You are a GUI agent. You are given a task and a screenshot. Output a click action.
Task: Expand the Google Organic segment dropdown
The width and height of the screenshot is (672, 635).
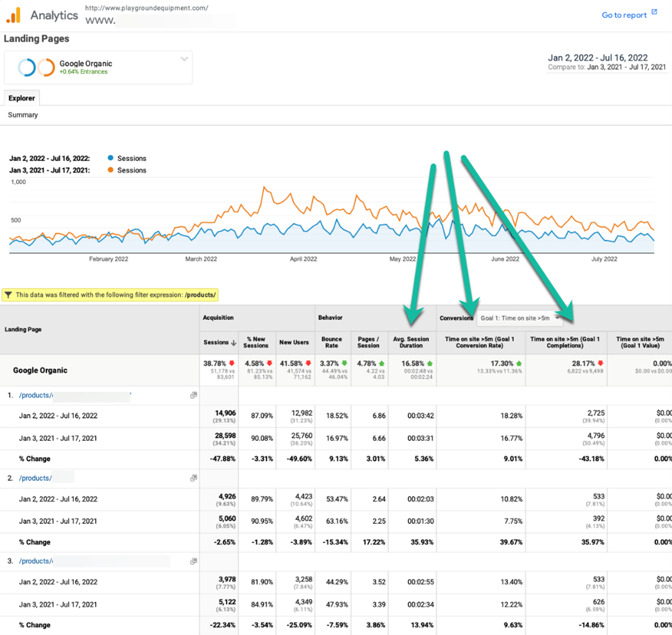pyautogui.click(x=184, y=60)
